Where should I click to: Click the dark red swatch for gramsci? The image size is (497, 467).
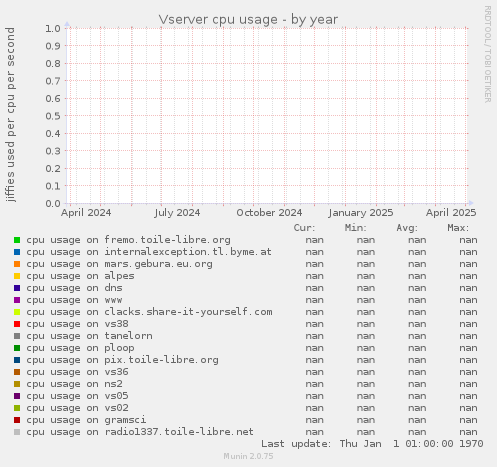[x=17, y=420]
